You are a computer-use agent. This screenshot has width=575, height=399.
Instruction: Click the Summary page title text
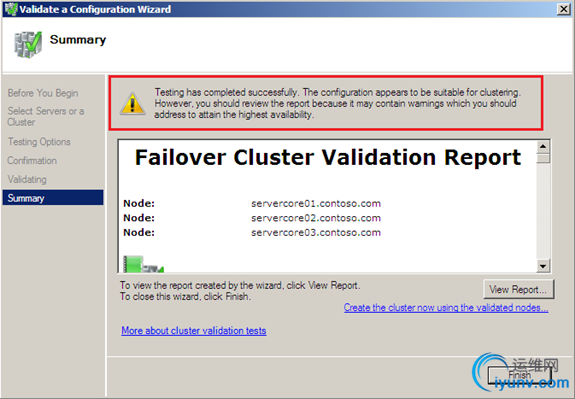click(78, 40)
